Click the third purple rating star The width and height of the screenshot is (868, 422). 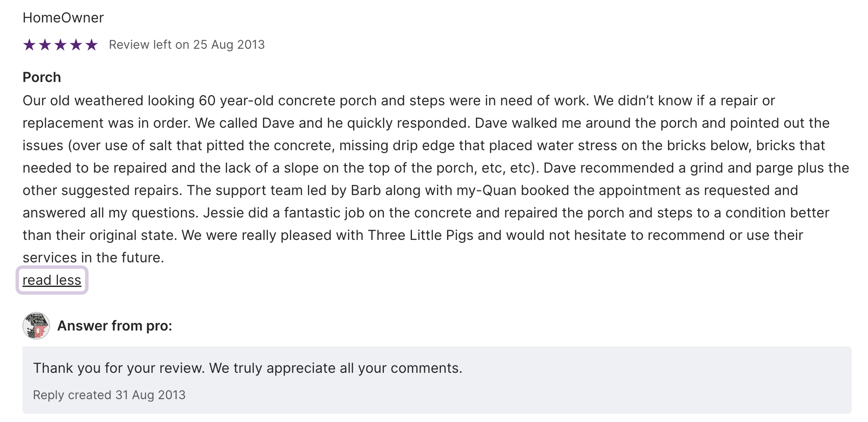click(60, 44)
